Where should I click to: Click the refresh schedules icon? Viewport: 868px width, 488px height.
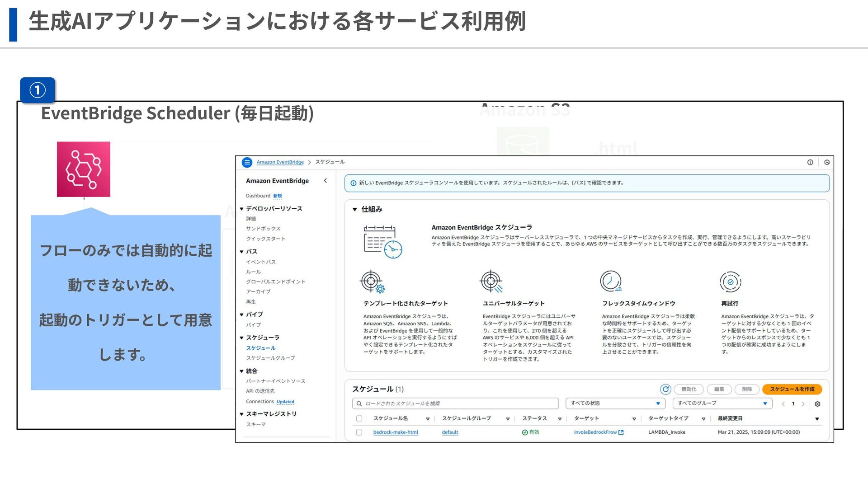click(665, 389)
